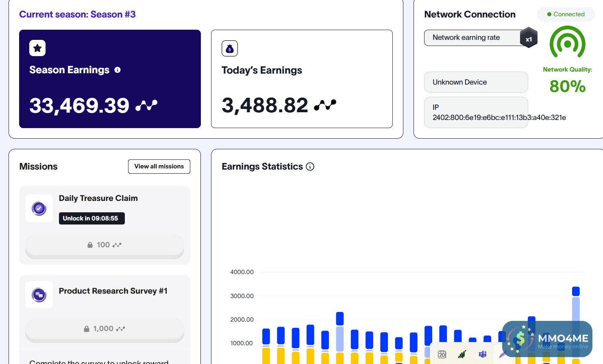
Task: Open the green chart app in the dock
Action: [x=462, y=354]
